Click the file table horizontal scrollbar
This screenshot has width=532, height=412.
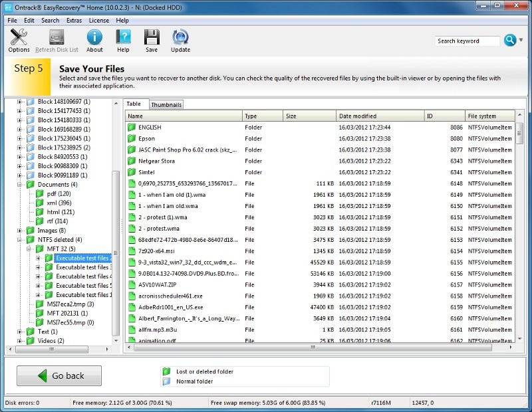pos(313,348)
